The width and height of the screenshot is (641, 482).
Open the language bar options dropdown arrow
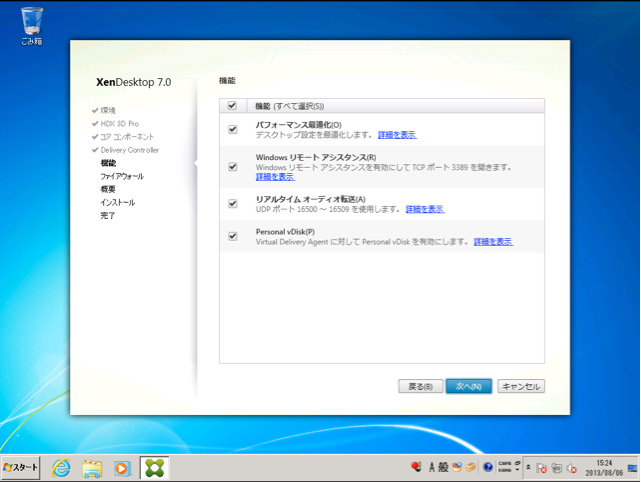click(x=518, y=470)
